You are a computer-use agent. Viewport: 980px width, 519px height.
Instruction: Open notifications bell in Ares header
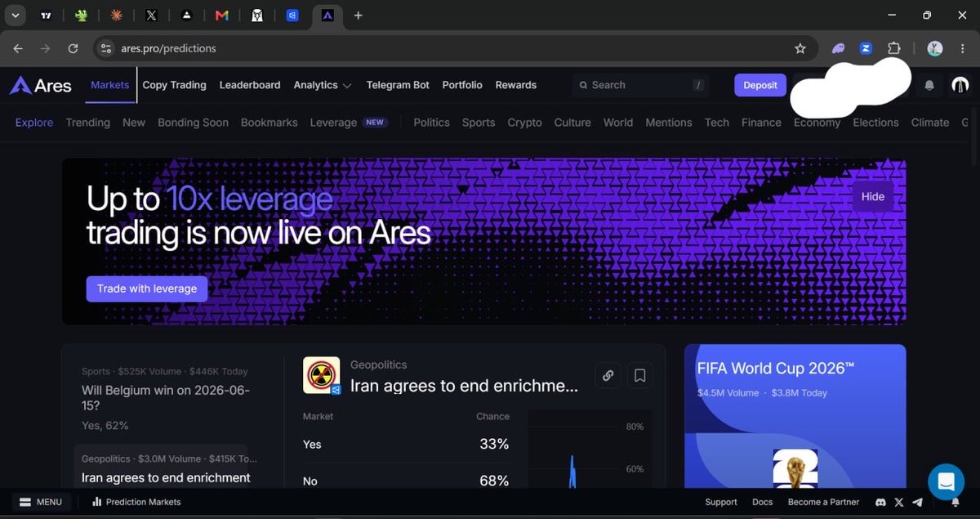[x=929, y=85]
